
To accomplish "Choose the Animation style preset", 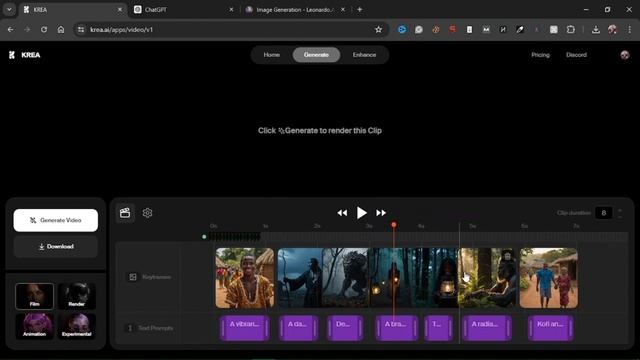I will pos(34,326).
